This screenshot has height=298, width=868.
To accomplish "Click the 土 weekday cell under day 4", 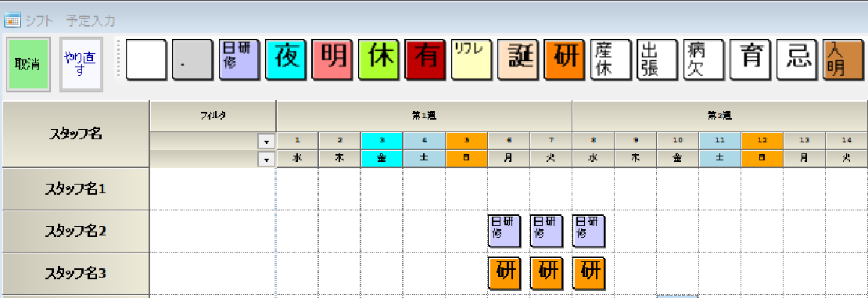I will click(424, 158).
